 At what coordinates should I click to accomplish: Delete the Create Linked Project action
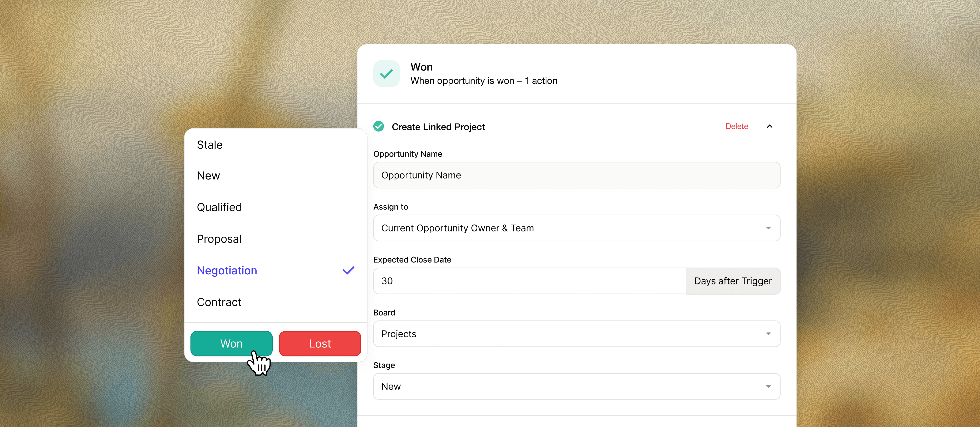pyautogui.click(x=737, y=126)
